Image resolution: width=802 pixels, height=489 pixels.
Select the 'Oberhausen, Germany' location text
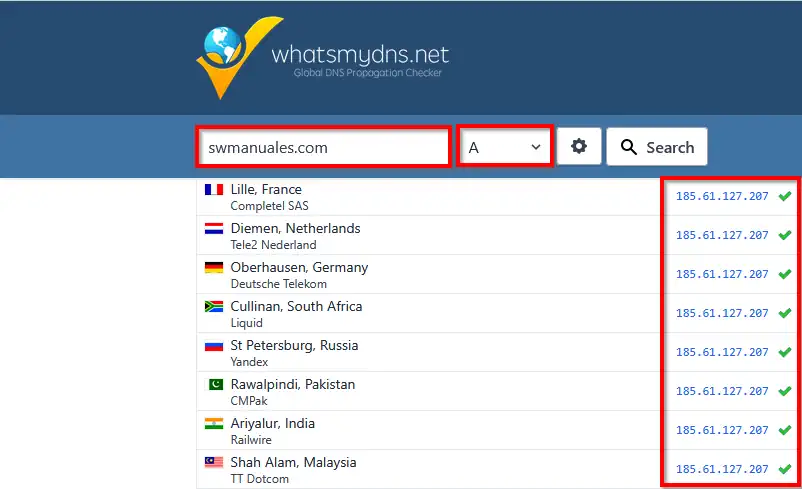point(299,268)
